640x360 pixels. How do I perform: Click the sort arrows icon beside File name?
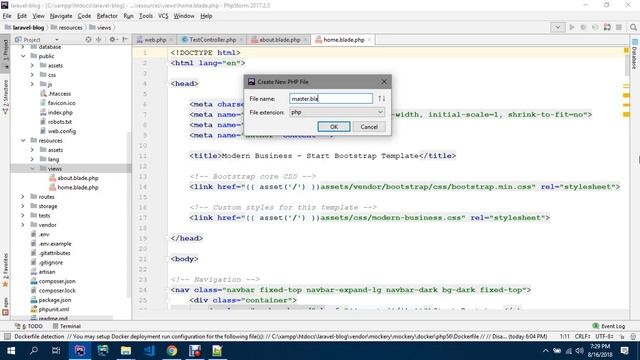[x=382, y=99]
